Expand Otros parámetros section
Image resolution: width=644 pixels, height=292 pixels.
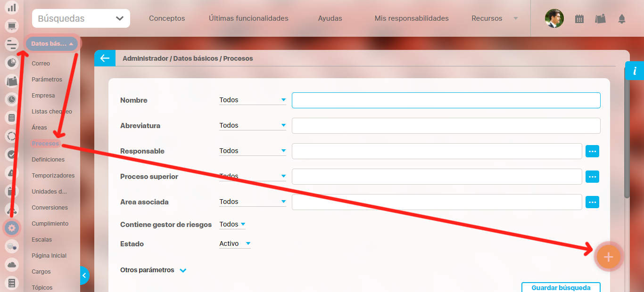(x=153, y=270)
